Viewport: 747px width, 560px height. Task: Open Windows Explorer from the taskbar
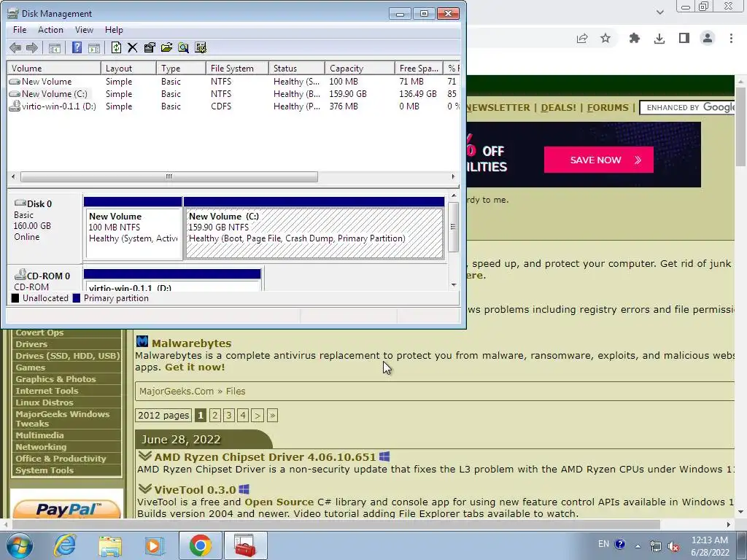(110, 545)
